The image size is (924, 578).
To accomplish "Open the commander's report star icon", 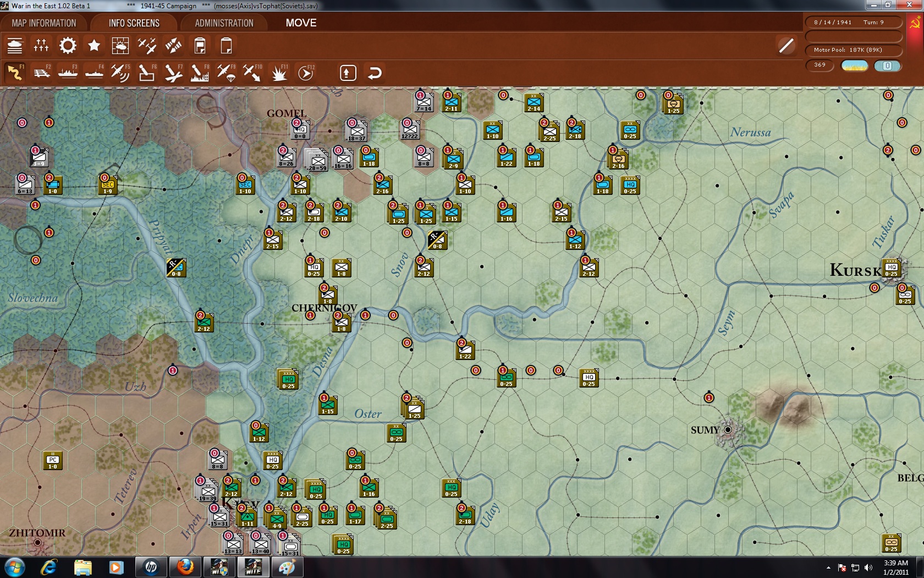I will click(x=94, y=46).
